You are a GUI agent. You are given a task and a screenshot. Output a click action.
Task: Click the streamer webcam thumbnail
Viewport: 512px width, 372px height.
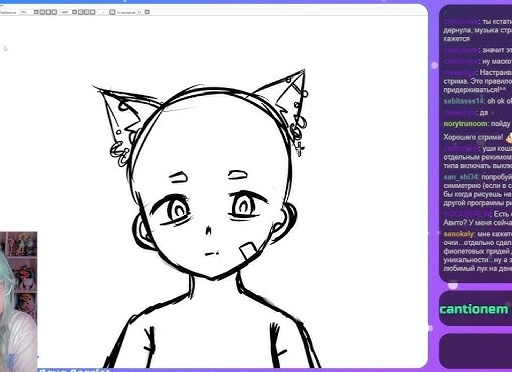point(19,302)
